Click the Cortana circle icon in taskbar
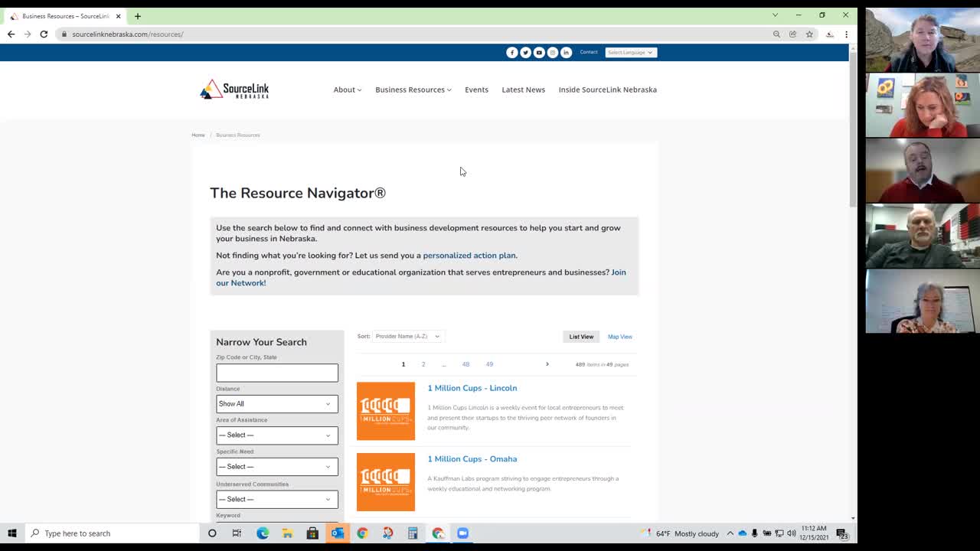980x551 pixels. (x=212, y=533)
